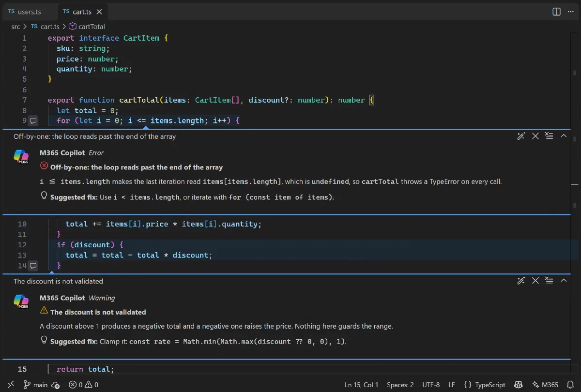The image size is (581, 392).
Task: Click the 'cartTotal' function name on line 7
Action: [x=139, y=100]
